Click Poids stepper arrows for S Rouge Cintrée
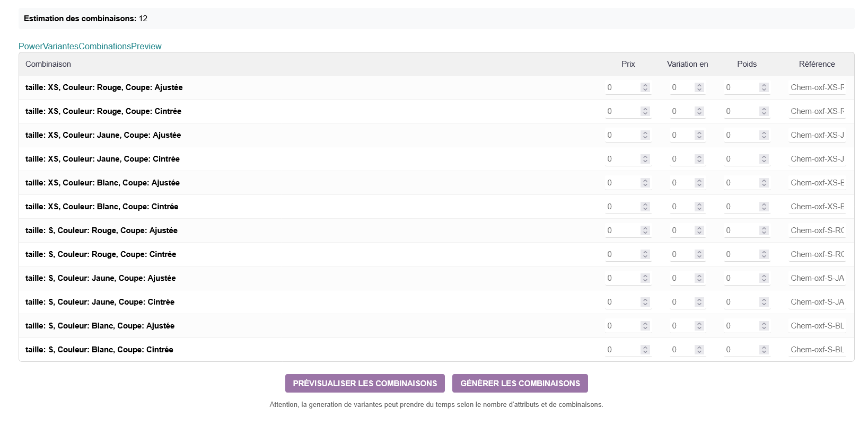The width and height of the screenshot is (868, 427). click(x=764, y=254)
